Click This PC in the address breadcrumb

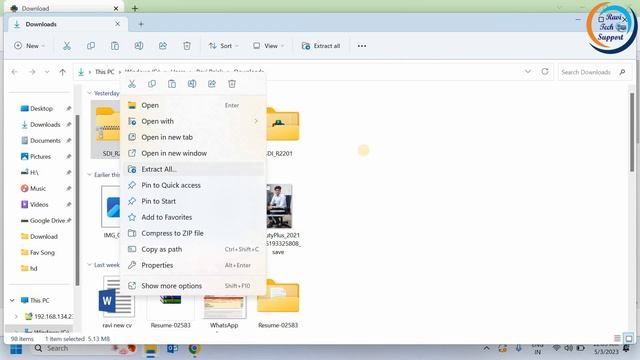click(104, 72)
